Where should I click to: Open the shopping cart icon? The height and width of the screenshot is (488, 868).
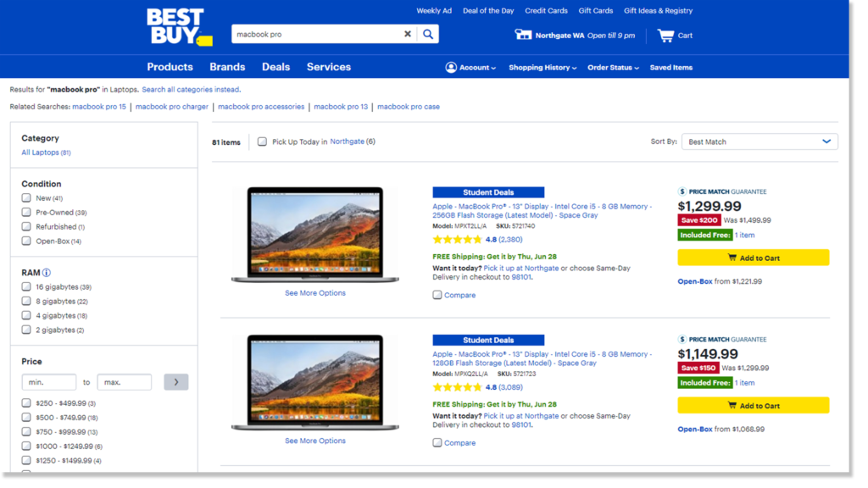[x=665, y=36]
